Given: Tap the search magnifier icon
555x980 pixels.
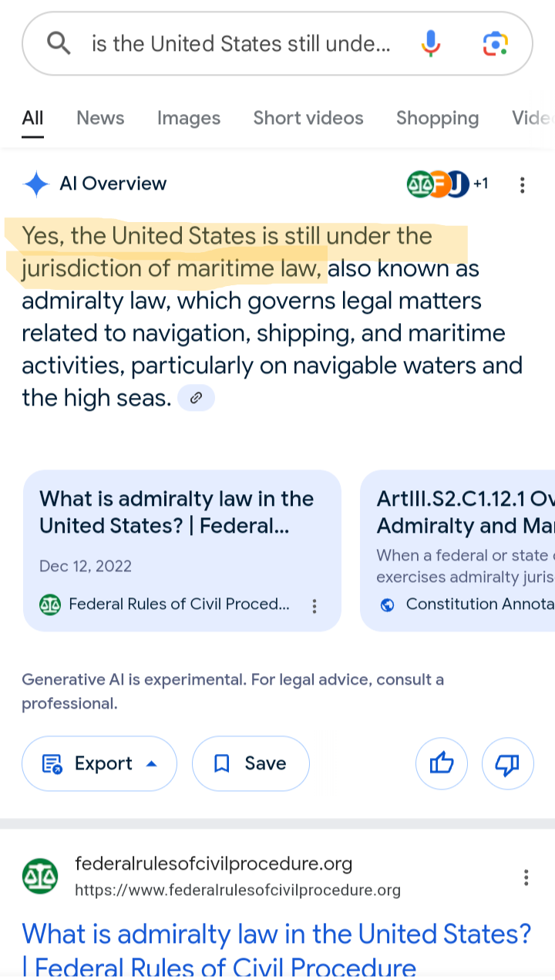Looking at the screenshot, I should (x=59, y=43).
